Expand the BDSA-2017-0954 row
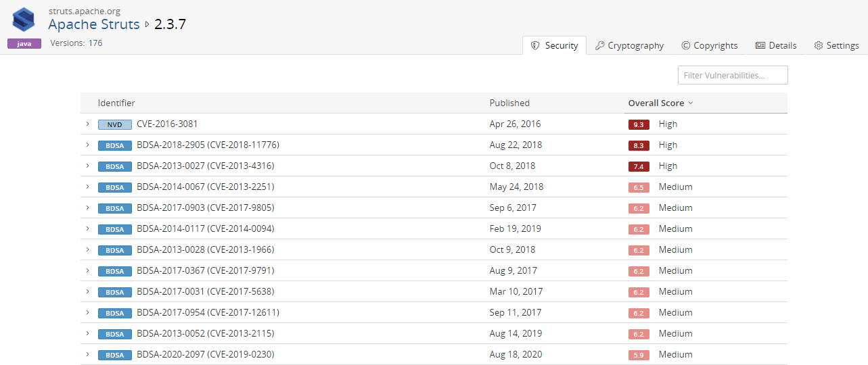Screen dimensions: 868x365 click(x=87, y=312)
